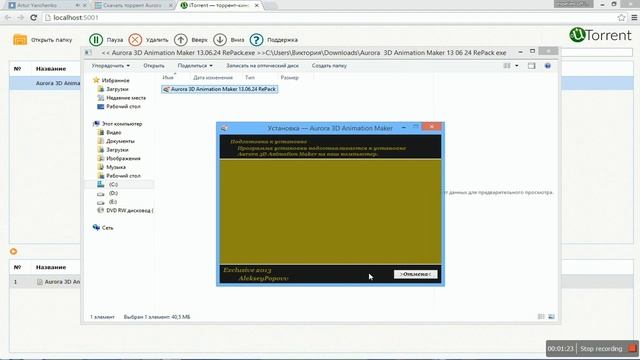The height and width of the screenshot is (360, 640).
Task: Go back in the browser
Action: pyautogui.click(x=8, y=18)
